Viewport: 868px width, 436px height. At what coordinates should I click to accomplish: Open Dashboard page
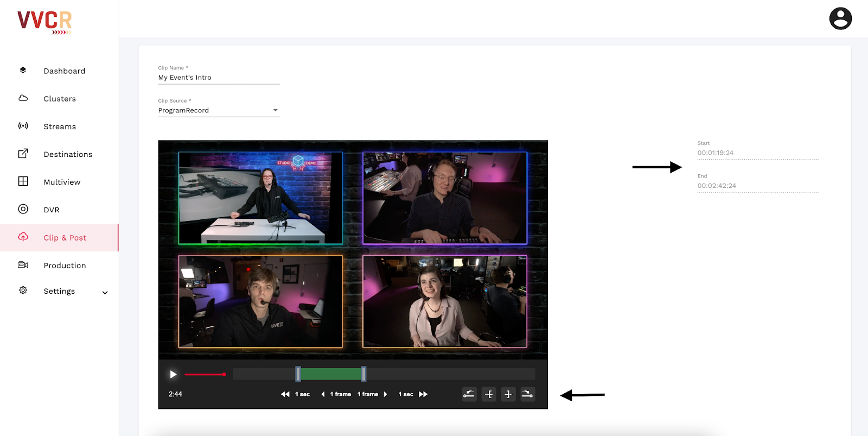click(x=65, y=71)
